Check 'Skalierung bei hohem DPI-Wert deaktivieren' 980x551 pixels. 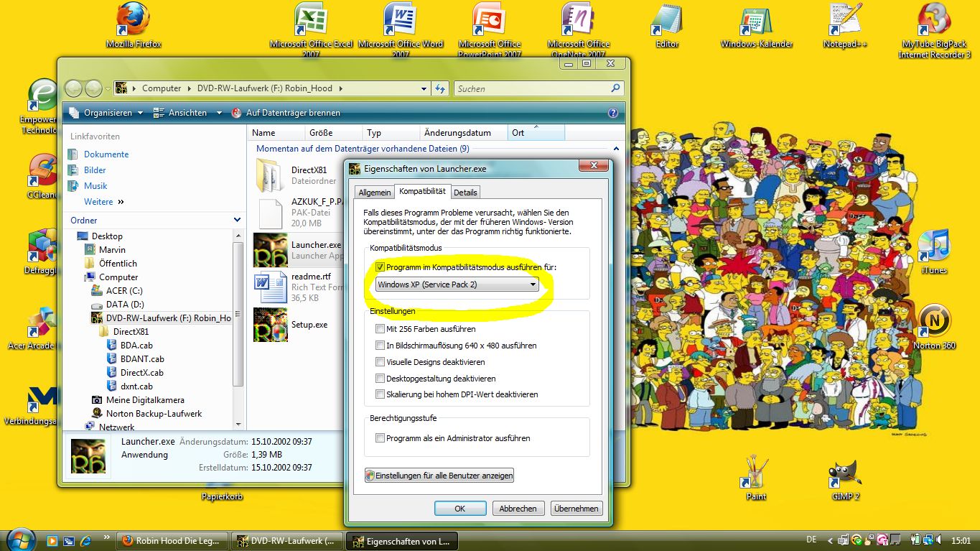tap(380, 394)
